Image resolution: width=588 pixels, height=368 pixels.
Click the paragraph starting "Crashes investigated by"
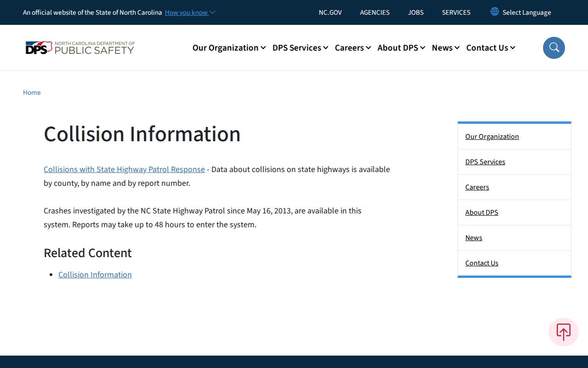tap(203, 218)
